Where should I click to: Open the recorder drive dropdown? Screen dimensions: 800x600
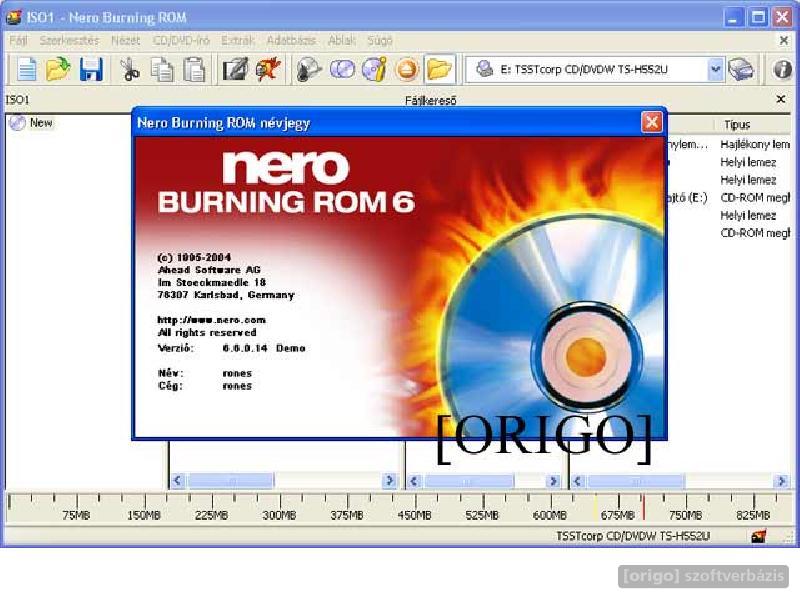tap(716, 69)
